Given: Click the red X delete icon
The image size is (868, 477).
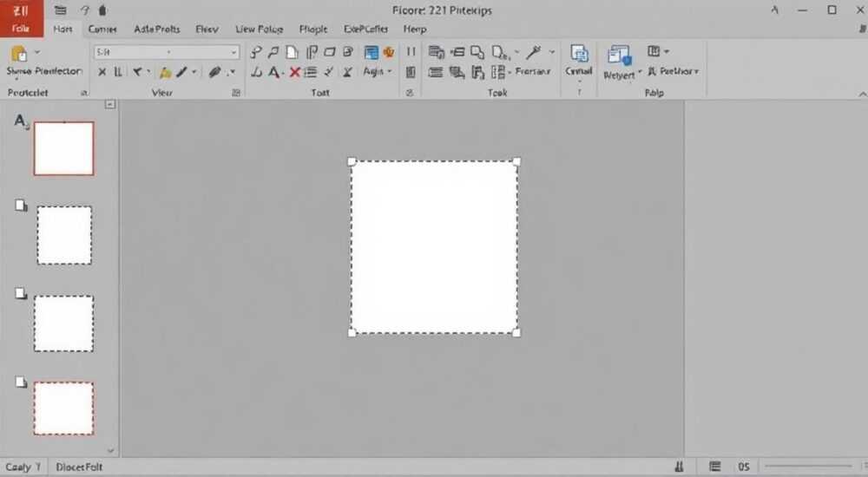Looking at the screenshot, I should tap(294, 72).
